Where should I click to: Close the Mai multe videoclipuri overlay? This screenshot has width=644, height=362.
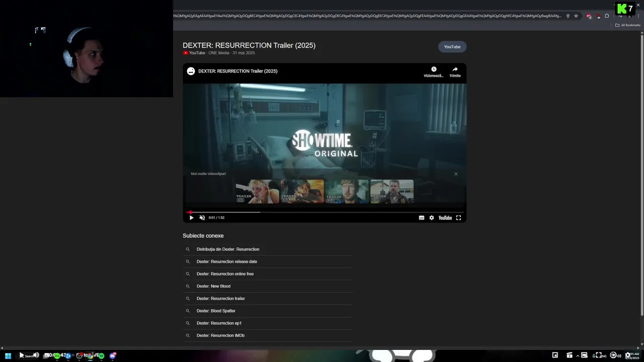coord(456,174)
